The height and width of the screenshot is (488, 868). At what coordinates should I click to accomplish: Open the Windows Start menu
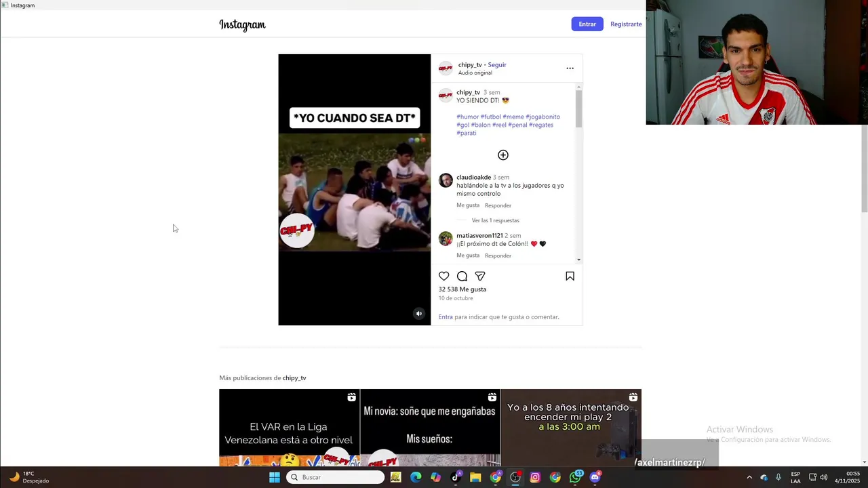point(275,477)
